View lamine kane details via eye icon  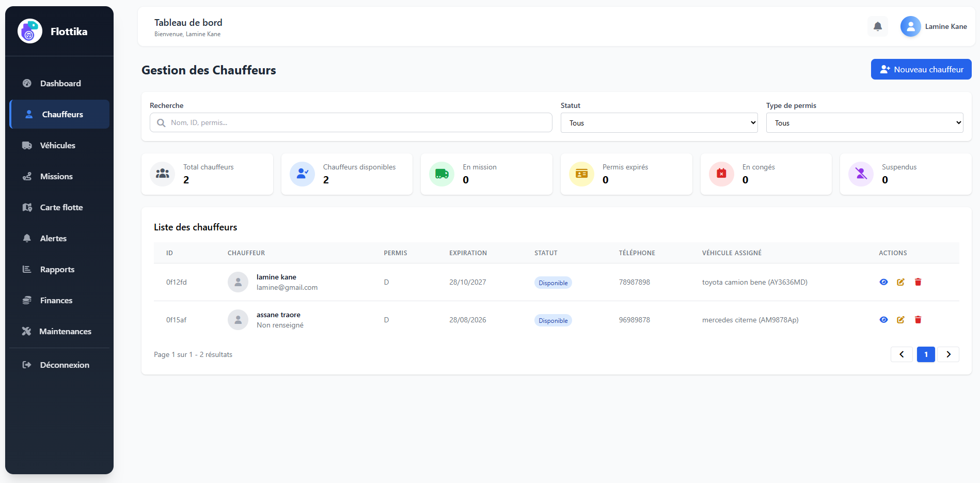[883, 282]
